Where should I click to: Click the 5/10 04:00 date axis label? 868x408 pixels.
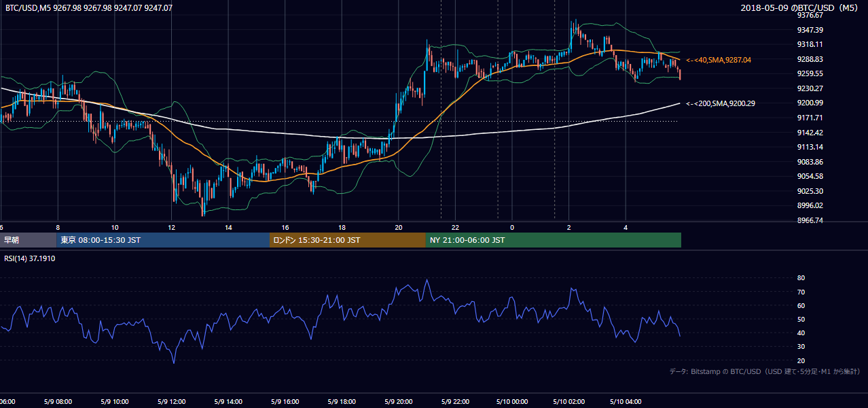pyautogui.click(x=626, y=402)
